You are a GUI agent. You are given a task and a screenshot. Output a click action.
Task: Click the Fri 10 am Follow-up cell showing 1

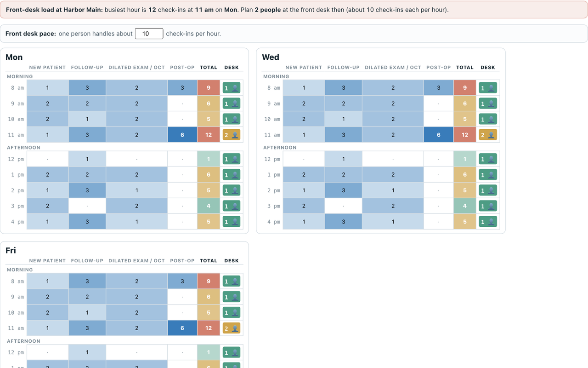(x=87, y=312)
